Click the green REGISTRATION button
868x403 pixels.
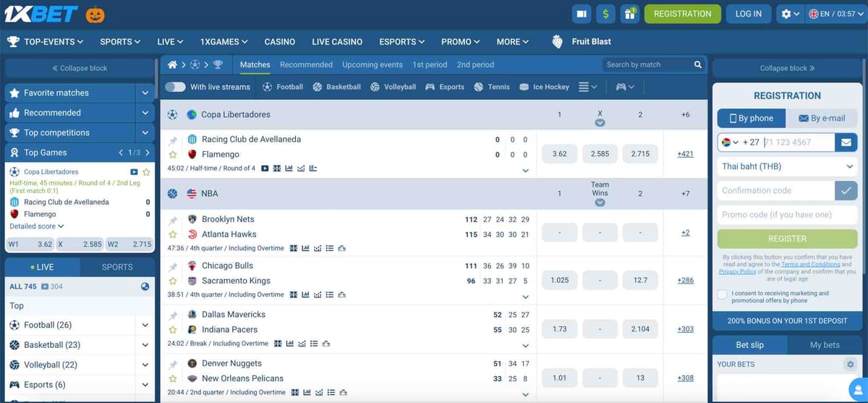point(683,14)
